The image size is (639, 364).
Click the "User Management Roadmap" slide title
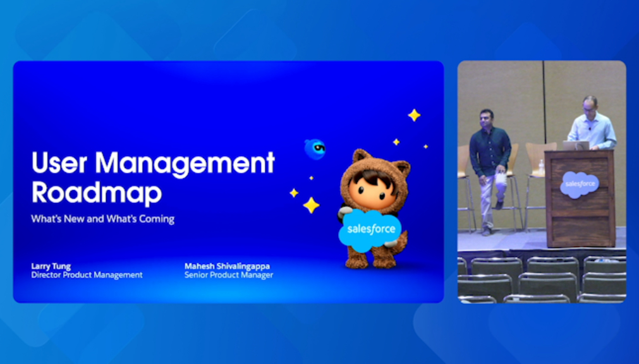153,178
